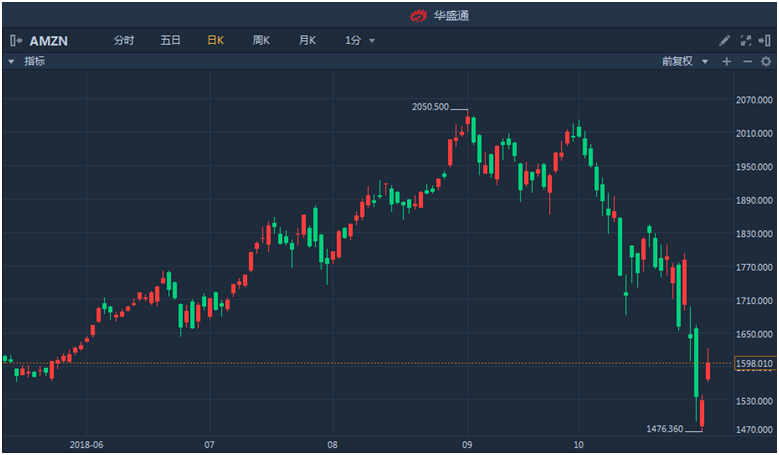779x455 pixels.
Task: Zoom out chart with minus icon
Action: 747,61
